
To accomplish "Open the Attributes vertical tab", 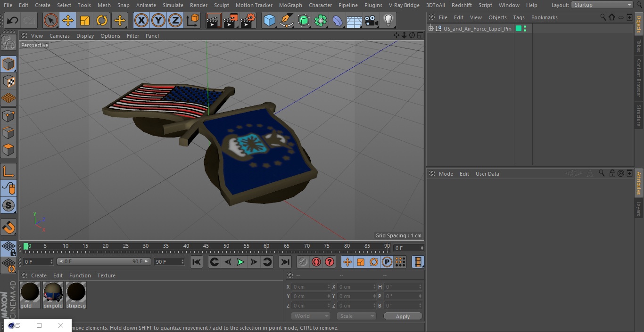I will coord(639,183).
